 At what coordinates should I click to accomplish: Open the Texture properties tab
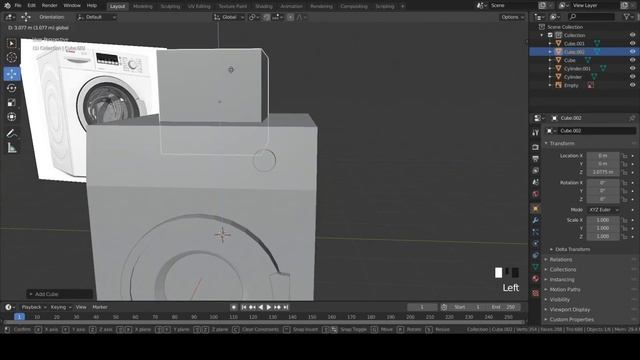tap(536, 293)
